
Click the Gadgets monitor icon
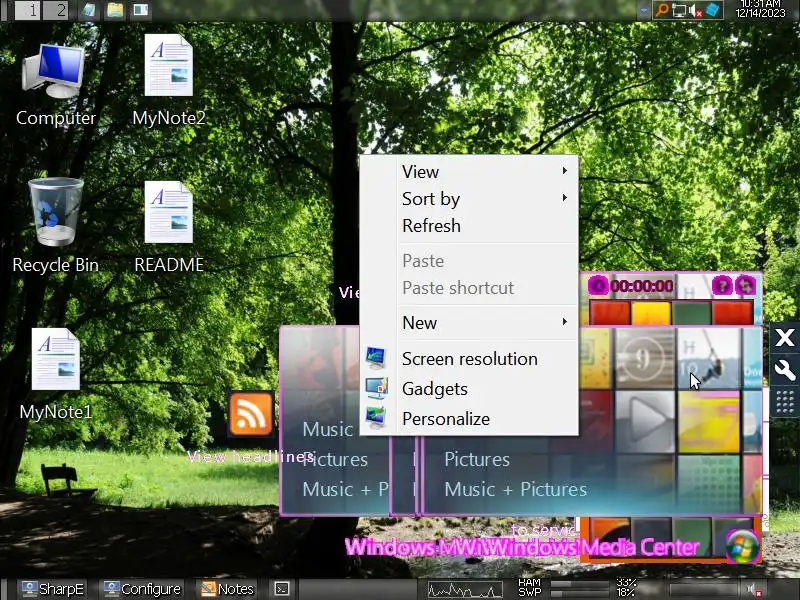(377, 388)
